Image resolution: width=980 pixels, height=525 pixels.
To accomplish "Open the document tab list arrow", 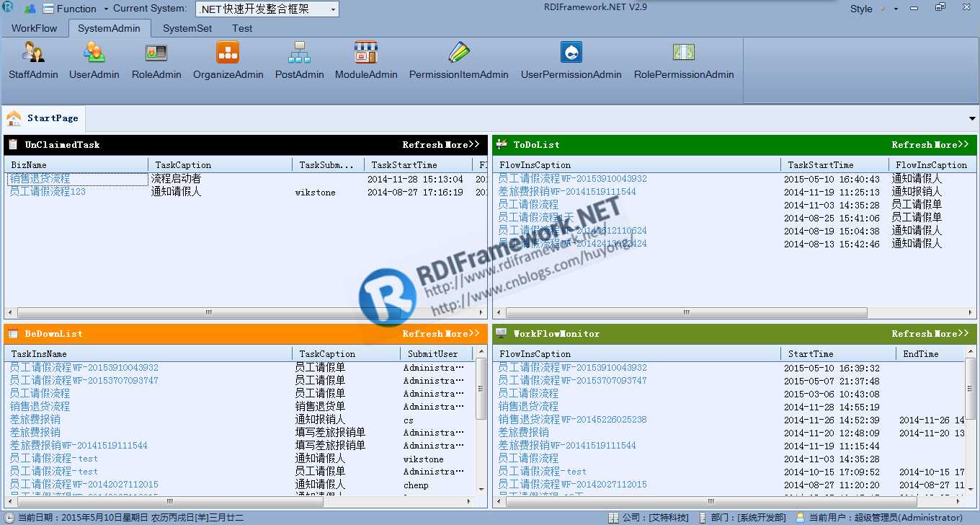I will click(x=972, y=118).
